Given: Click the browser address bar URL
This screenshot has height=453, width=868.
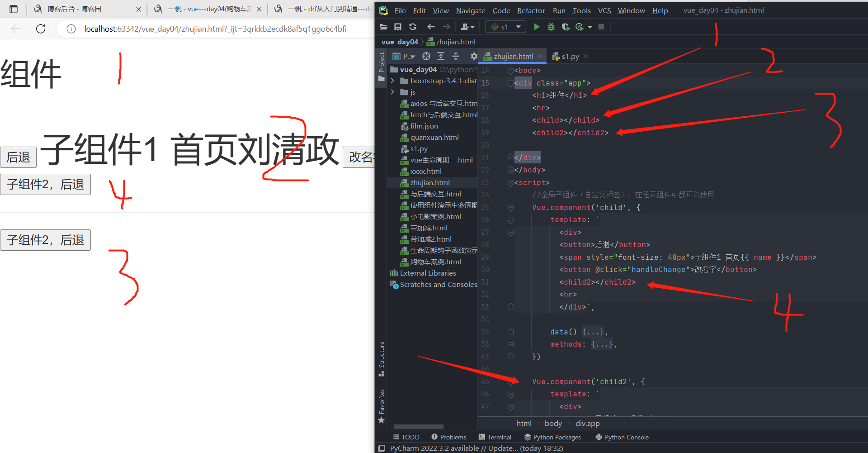Looking at the screenshot, I should tap(215, 29).
